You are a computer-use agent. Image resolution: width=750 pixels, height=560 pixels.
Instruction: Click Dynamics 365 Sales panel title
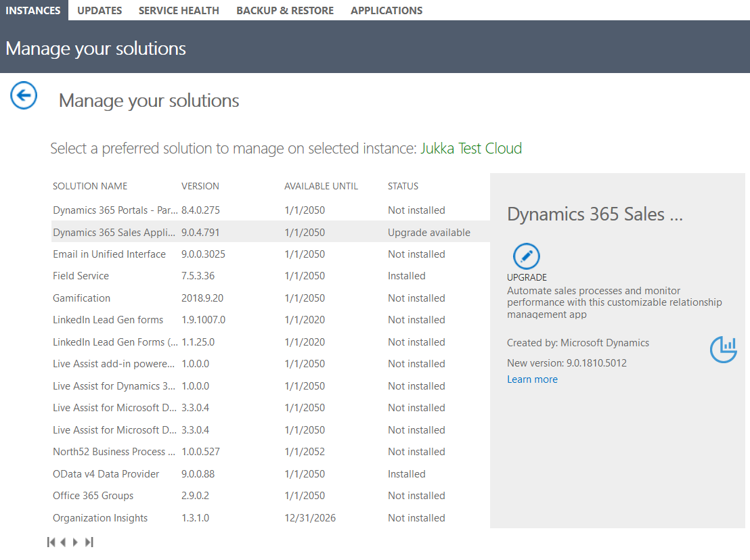click(595, 214)
